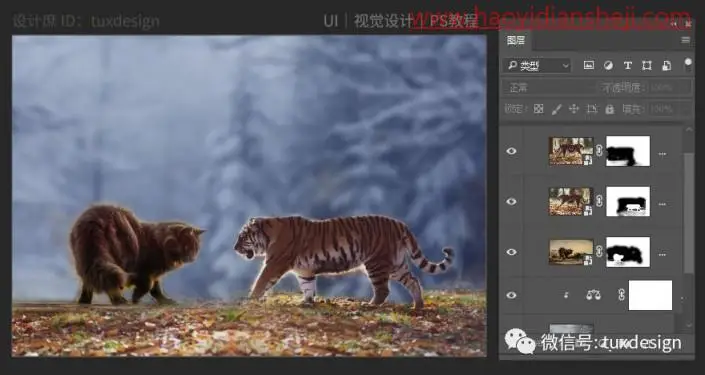Click the layers list scroll up arrow
Image resolution: width=705 pixels, height=375 pixels.
[689, 129]
